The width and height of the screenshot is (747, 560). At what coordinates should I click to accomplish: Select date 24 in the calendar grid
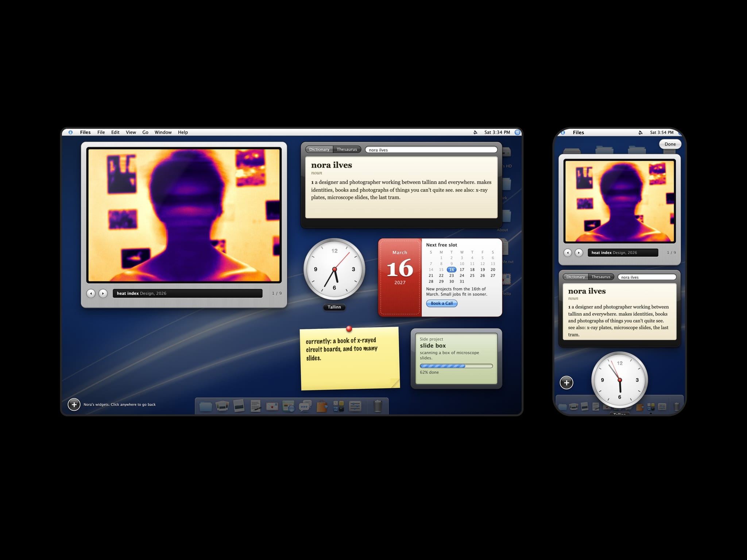pos(462,276)
